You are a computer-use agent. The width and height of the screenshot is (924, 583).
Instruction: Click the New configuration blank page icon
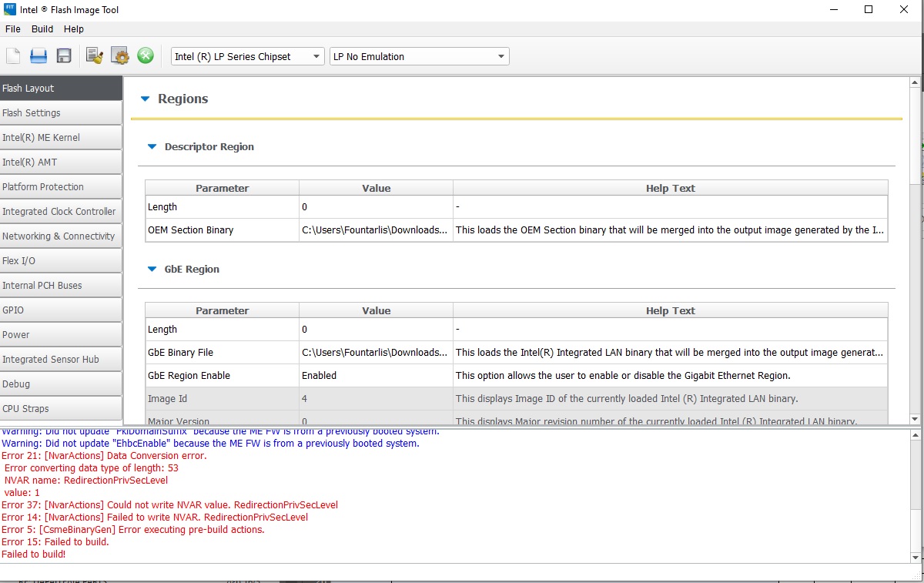coord(13,56)
